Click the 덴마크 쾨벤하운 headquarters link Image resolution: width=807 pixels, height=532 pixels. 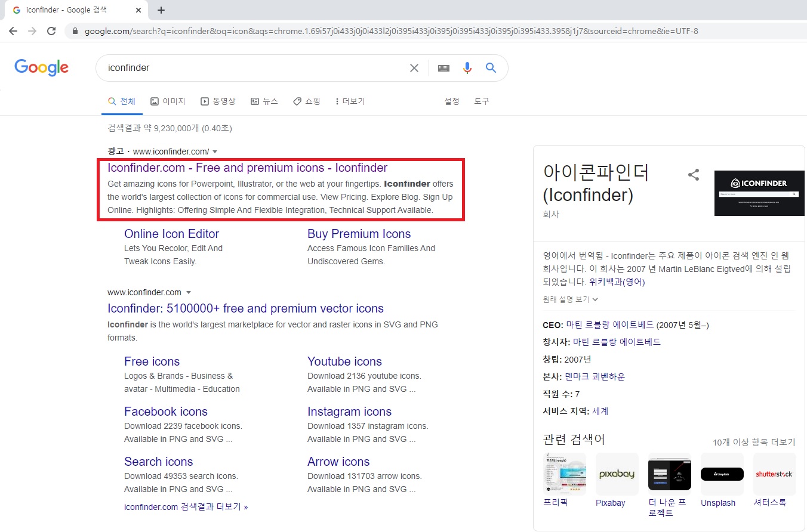[x=595, y=376]
